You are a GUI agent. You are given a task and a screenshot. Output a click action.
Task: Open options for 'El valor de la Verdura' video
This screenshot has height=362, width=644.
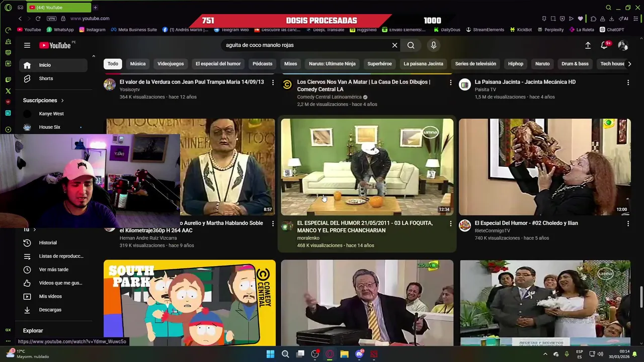(273, 82)
